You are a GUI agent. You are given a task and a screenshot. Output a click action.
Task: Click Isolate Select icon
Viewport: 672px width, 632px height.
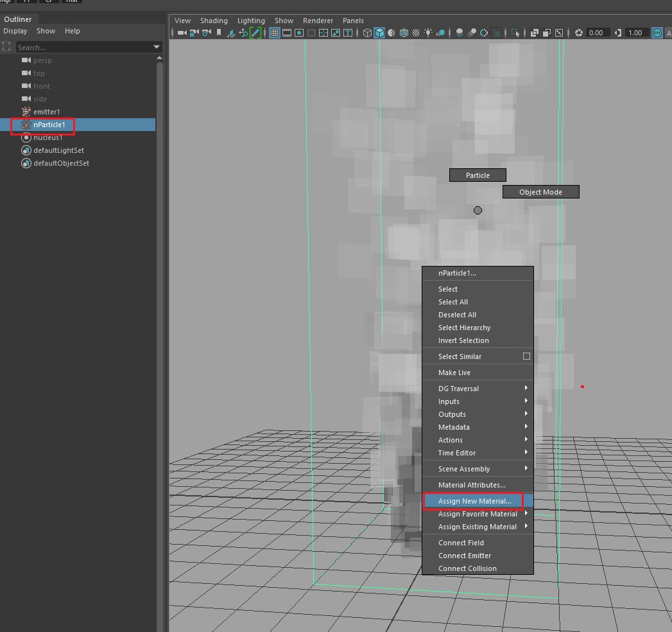[515, 33]
